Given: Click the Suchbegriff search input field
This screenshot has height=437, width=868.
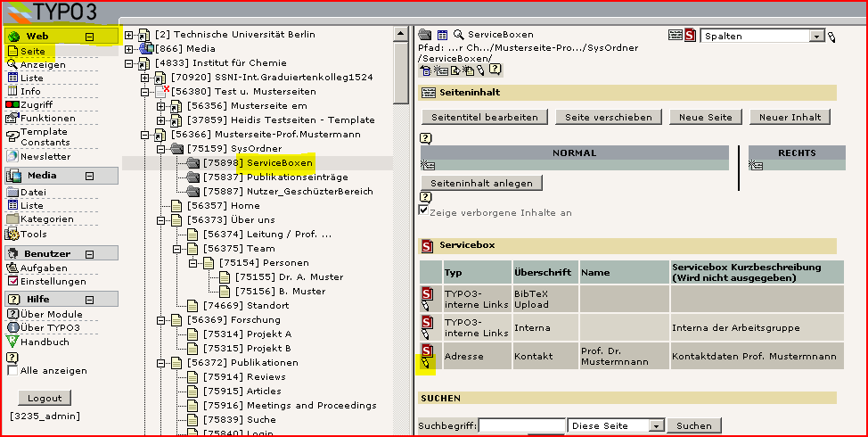Looking at the screenshot, I should coord(521,426).
